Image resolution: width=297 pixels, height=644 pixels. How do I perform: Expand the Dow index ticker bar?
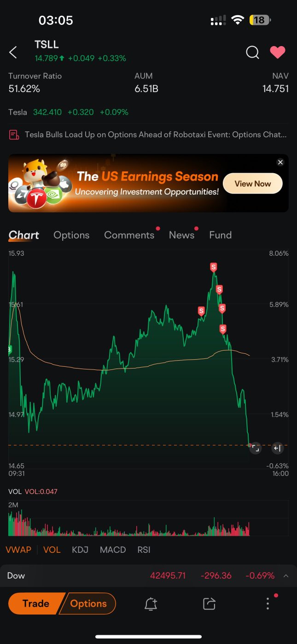pos(148,575)
